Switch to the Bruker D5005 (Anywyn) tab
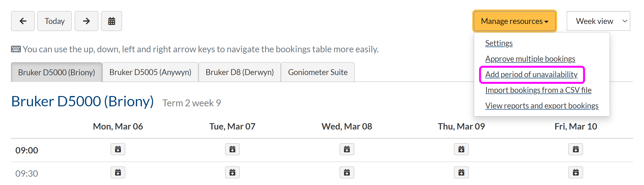Screen dimensions: 644x185 (x=150, y=72)
